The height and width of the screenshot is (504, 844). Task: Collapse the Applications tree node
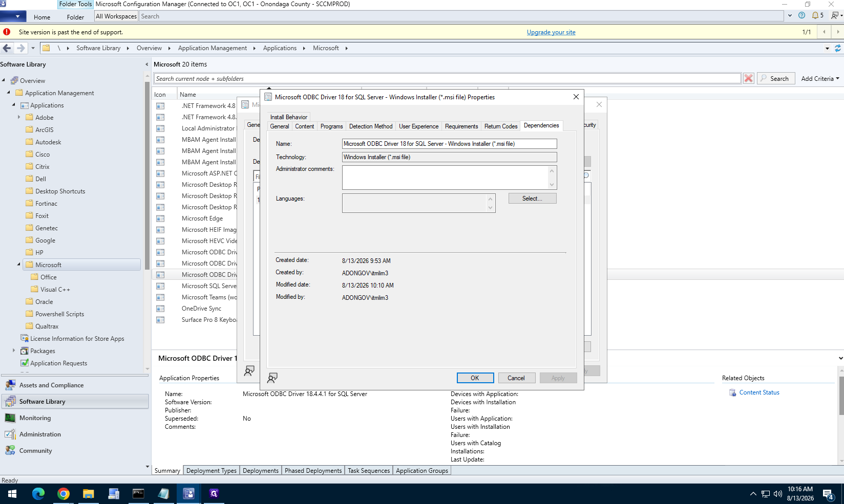tap(14, 105)
